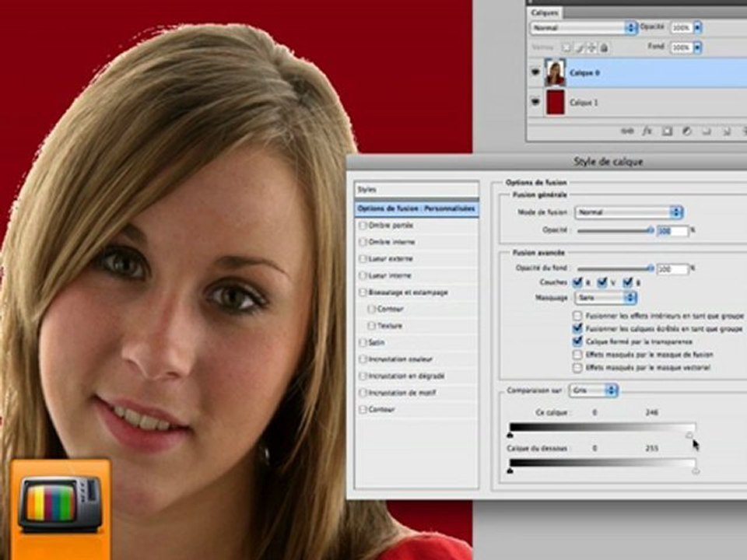Uncheck the R channel checkbox
Viewport: 747px width, 560px height.
[577, 282]
